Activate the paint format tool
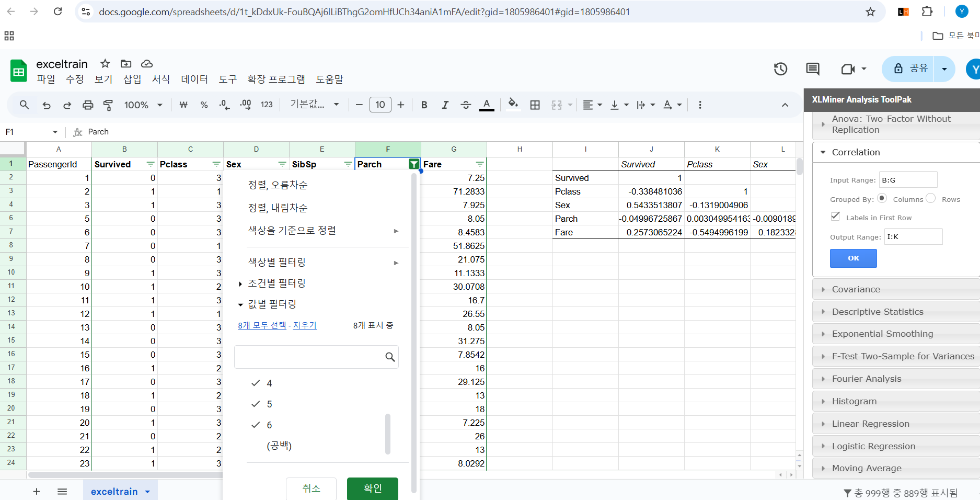The width and height of the screenshot is (980, 500). pos(108,105)
